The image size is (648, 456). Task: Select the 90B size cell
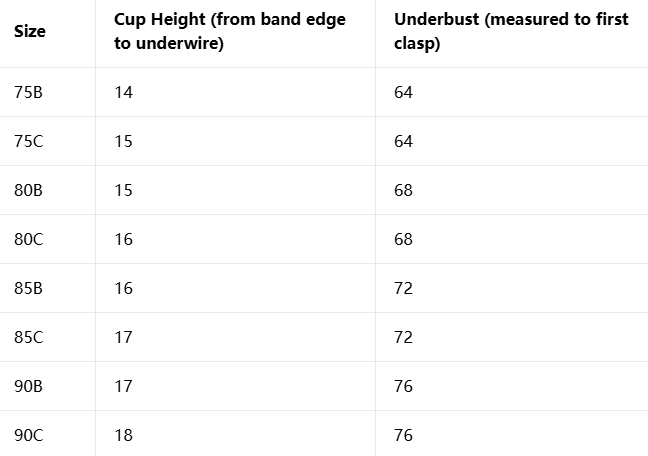tap(28, 387)
